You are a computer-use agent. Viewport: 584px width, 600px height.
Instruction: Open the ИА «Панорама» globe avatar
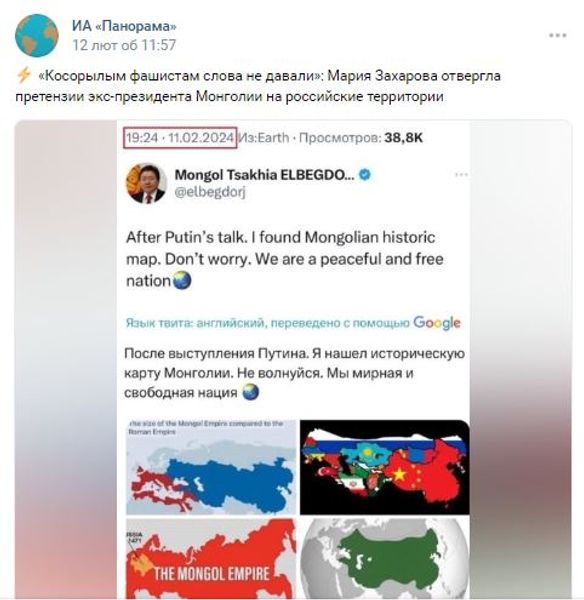[x=37, y=36]
